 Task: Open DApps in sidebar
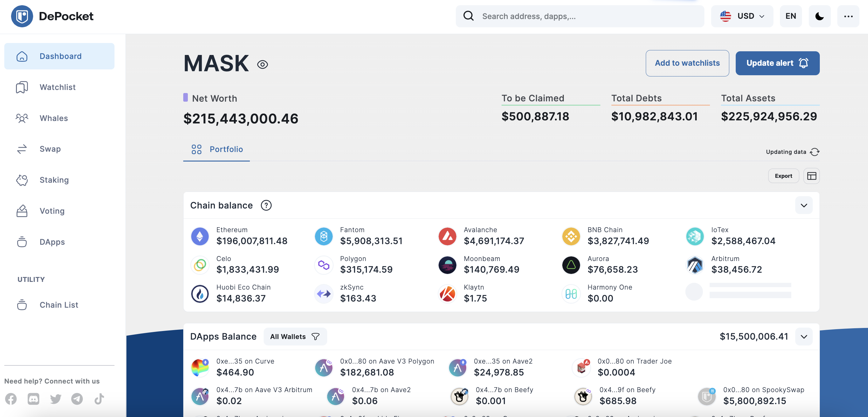(59, 242)
